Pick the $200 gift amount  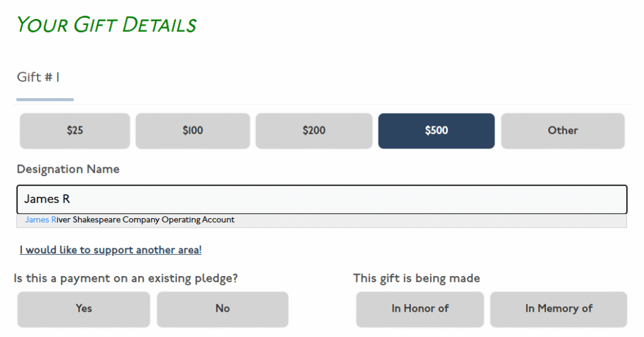pos(314,131)
